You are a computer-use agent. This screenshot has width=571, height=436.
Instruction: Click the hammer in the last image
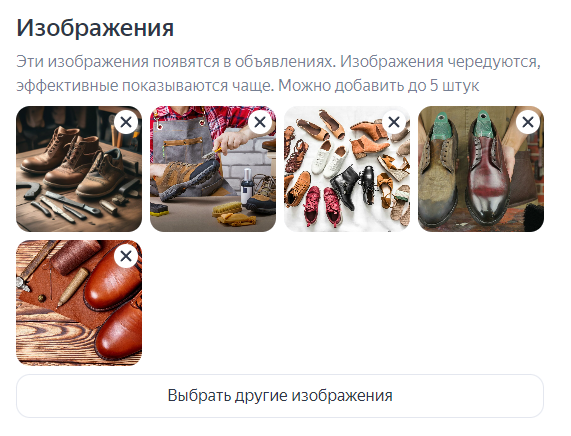tap(33, 266)
